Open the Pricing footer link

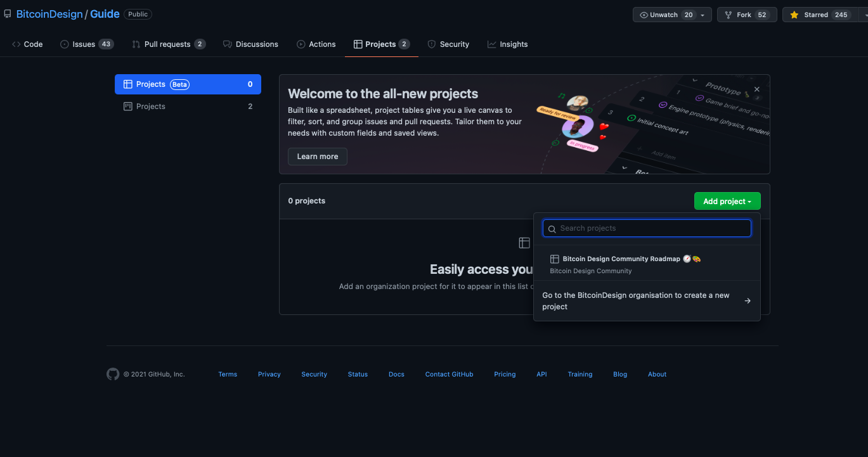click(505, 375)
